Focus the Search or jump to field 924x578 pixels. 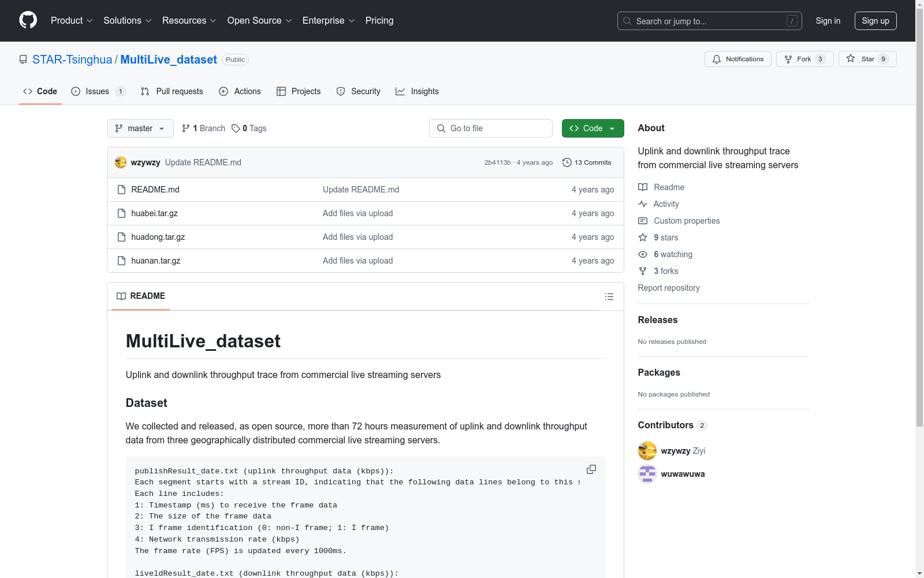click(710, 21)
